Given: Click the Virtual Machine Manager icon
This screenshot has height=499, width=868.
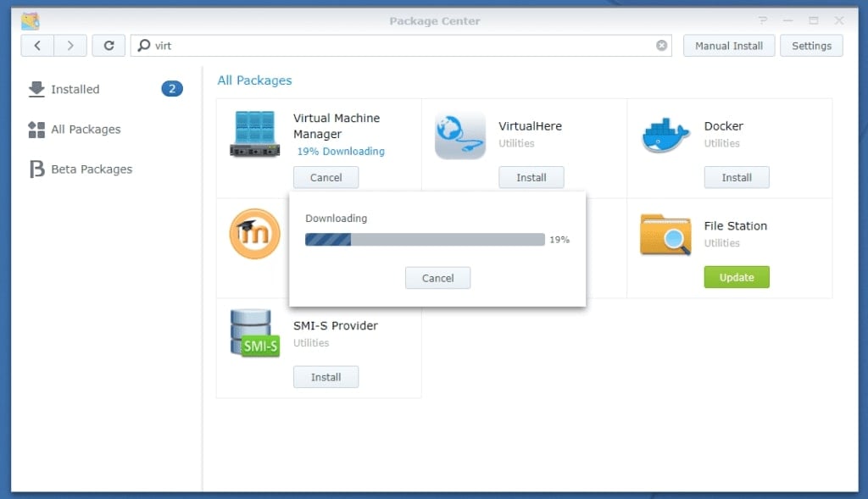Looking at the screenshot, I should pos(254,133).
